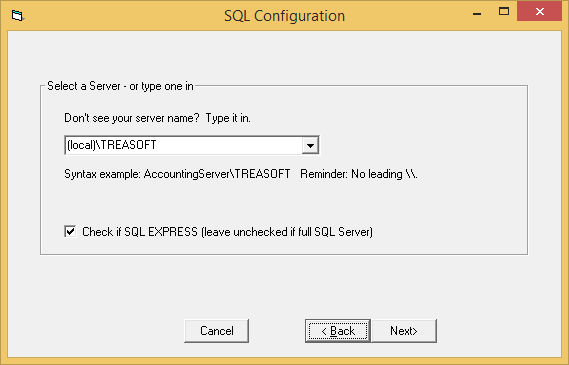Uncheck the SQL EXPRESS checkbox
The image size is (569, 365).
click(70, 231)
